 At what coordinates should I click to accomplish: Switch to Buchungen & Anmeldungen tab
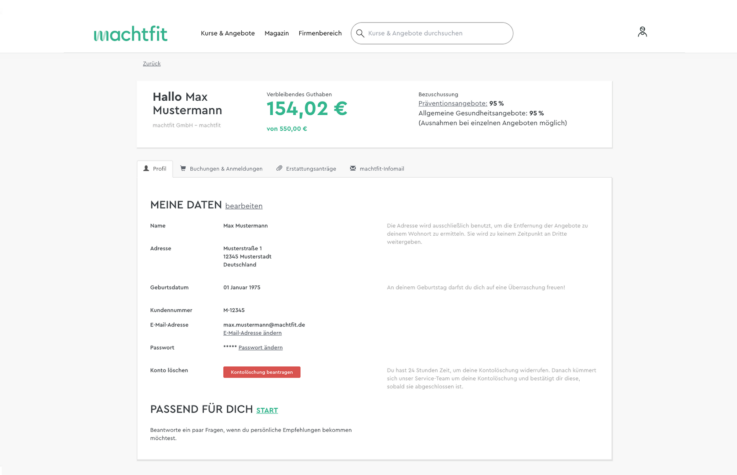pyautogui.click(x=226, y=169)
